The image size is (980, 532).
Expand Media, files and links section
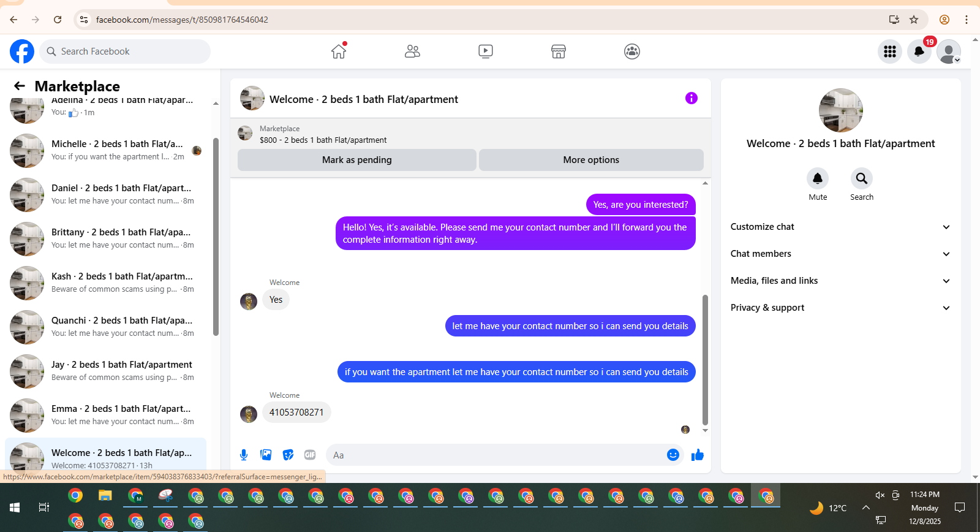pyautogui.click(x=840, y=281)
